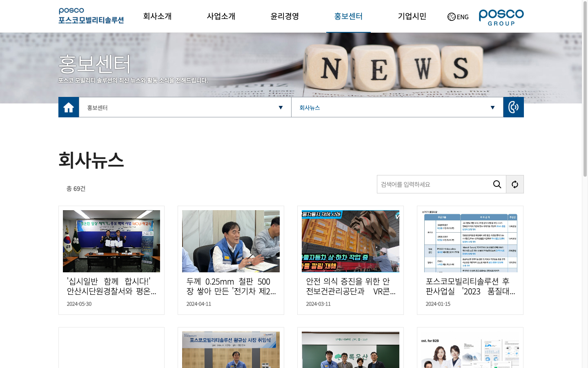The width and height of the screenshot is (588, 368).
Task: Click the 총 69건 count text
Action: point(76,188)
